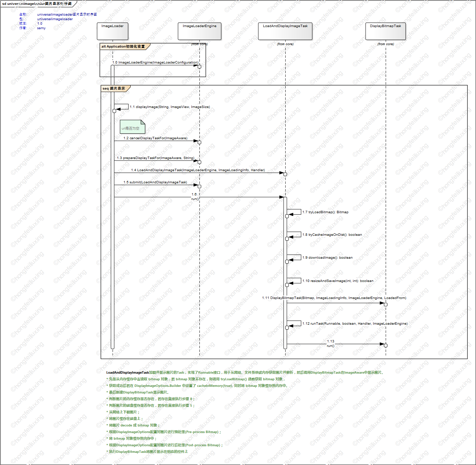Viewport: 476px width, 465px height.
Task: Click the line mentioning 'Post-process Bitmap'
Action: (x=165, y=445)
